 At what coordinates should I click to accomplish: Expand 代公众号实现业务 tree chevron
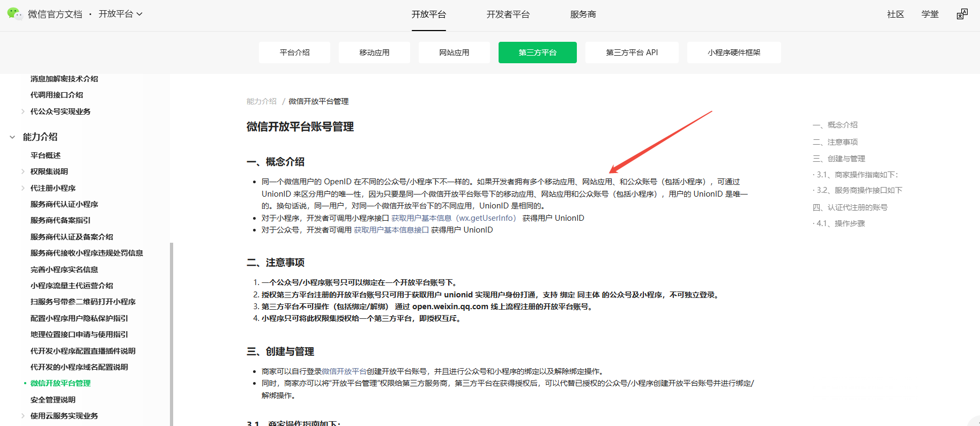coord(23,111)
